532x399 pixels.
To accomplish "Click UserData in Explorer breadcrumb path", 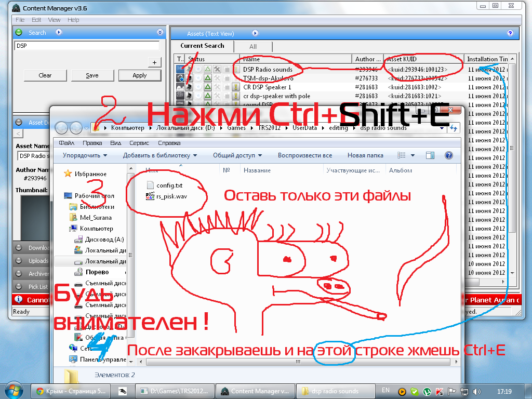I will (x=304, y=128).
